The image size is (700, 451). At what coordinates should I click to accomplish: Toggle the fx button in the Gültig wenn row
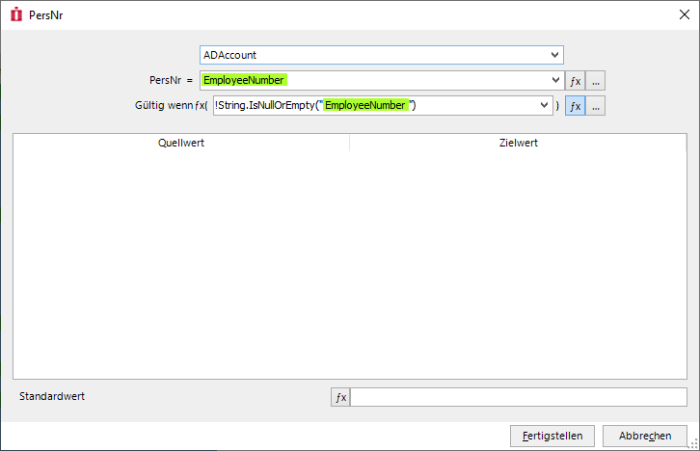575,106
